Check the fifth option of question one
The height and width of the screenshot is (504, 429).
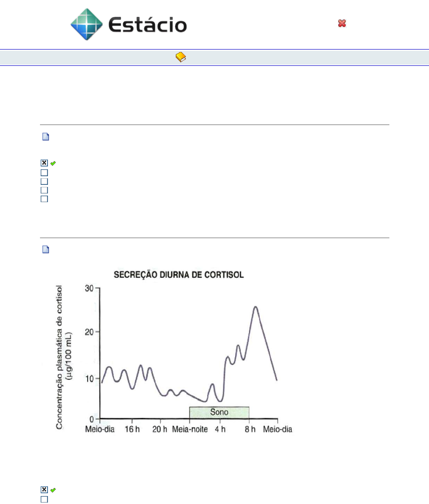click(x=44, y=199)
